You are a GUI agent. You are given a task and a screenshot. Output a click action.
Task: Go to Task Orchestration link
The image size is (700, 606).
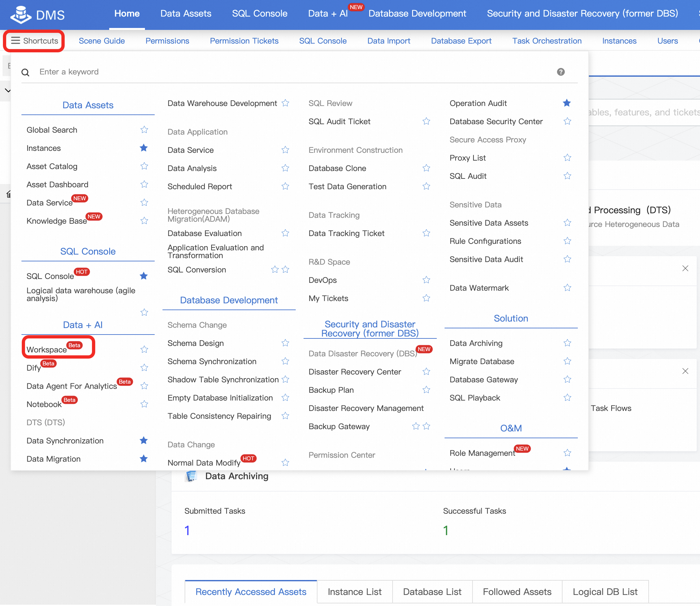tap(547, 41)
